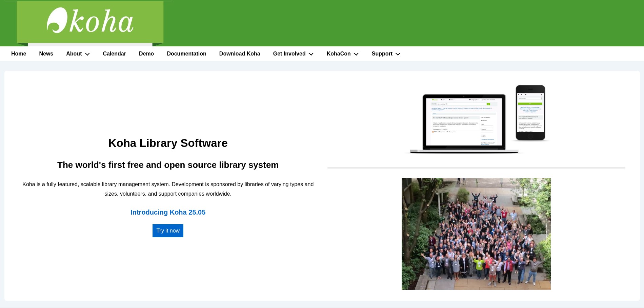Click the laptop screenshot of Koha
Image resolution: width=644 pixels, height=308 pixels.
[x=464, y=123]
